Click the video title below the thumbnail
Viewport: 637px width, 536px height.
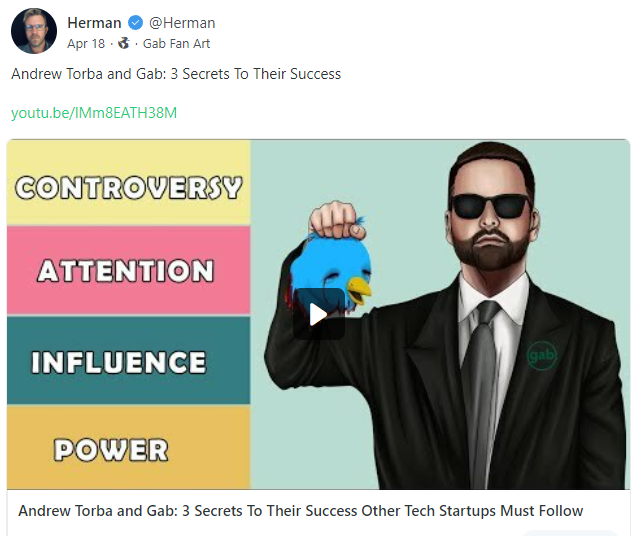click(x=301, y=510)
